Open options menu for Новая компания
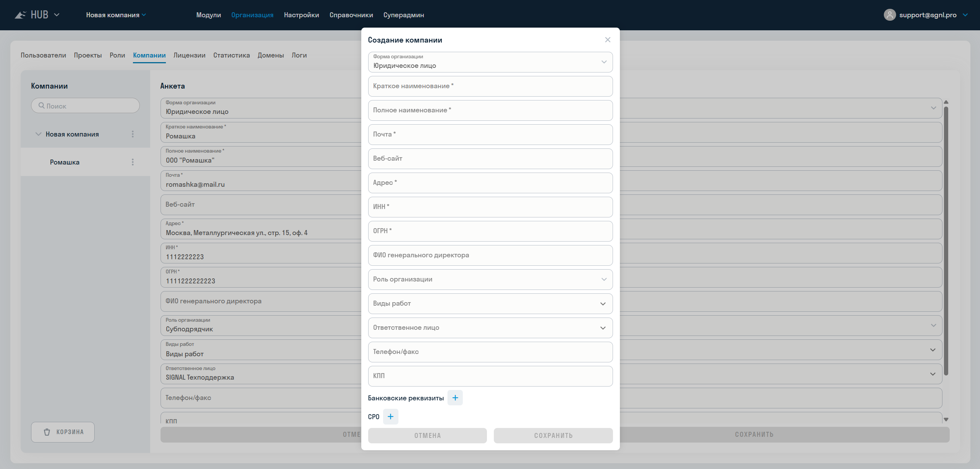 pos(133,134)
